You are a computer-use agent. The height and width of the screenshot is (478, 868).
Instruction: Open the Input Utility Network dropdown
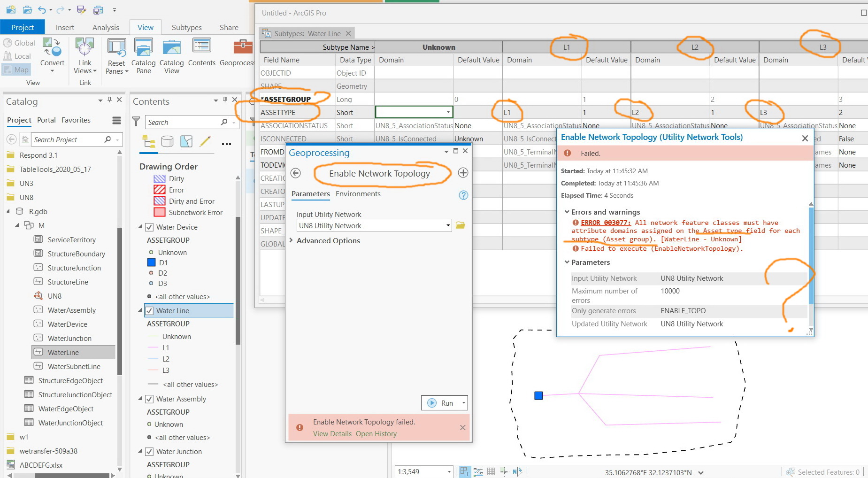[448, 226]
